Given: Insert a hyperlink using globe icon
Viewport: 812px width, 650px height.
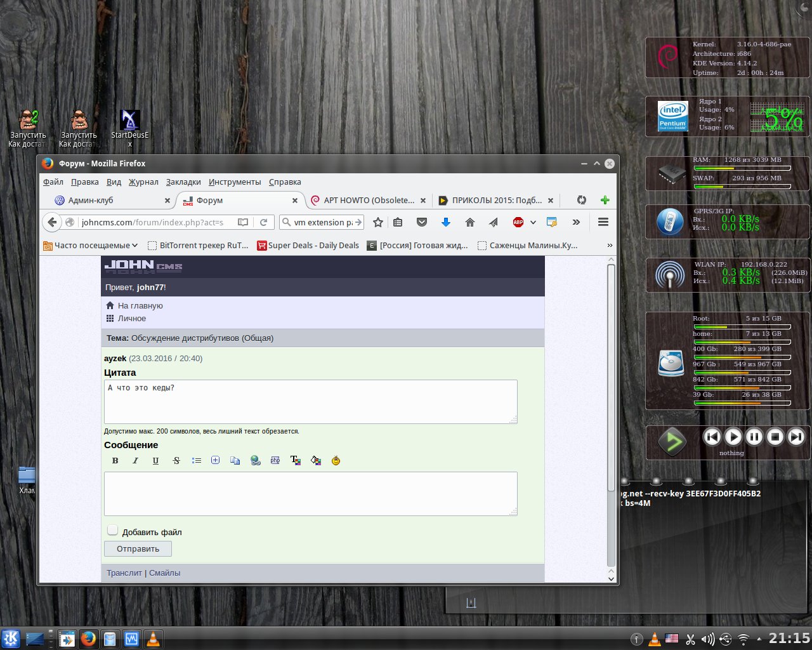Looking at the screenshot, I should point(255,461).
